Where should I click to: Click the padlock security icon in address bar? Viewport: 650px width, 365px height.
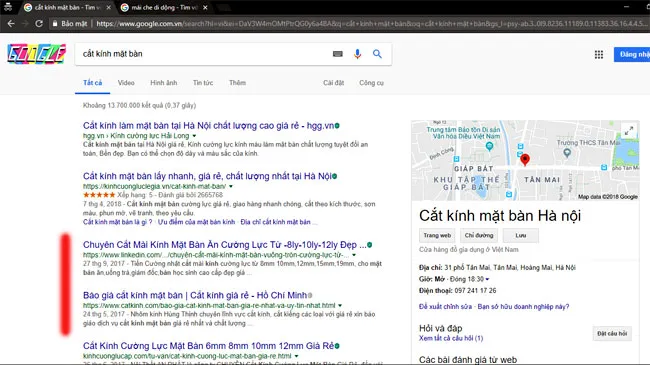(x=55, y=24)
